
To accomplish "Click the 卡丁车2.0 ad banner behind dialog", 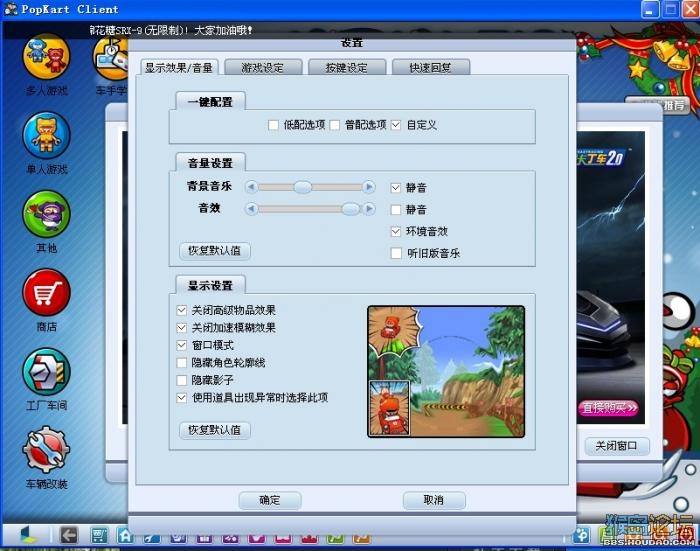I will click(x=611, y=277).
